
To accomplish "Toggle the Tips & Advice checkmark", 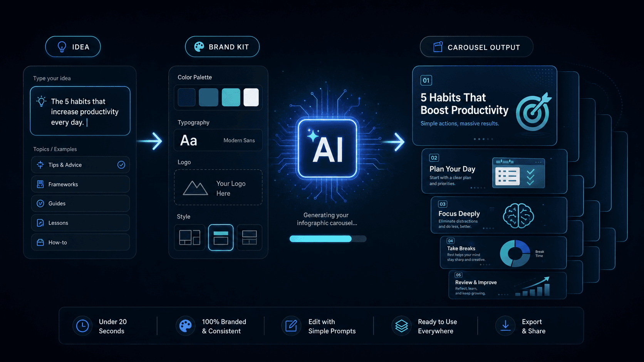I will (121, 165).
